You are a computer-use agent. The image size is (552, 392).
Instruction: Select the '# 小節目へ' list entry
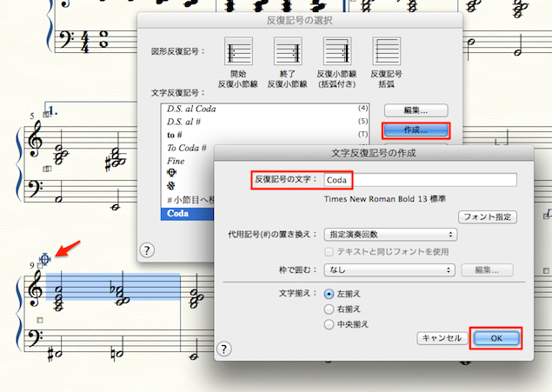[x=187, y=200]
